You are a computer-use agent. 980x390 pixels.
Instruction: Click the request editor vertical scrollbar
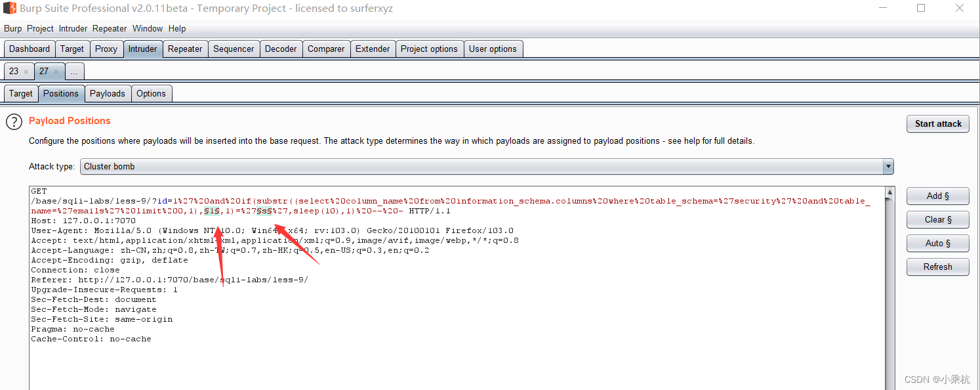pyautogui.click(x=889, y=289)
